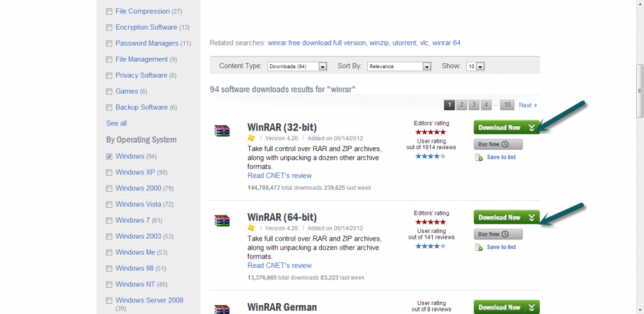644x314 pixels.
Task: Jump to results page 10
Action: pos(507,105)
